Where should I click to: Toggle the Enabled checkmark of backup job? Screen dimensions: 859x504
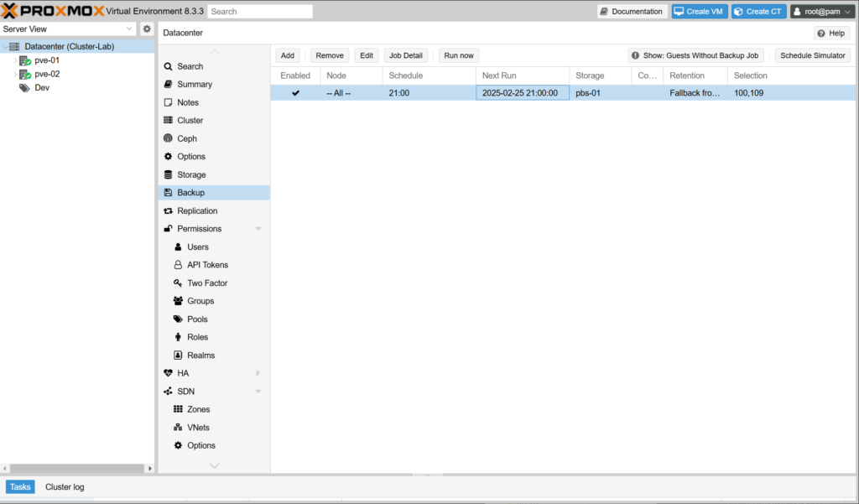point(295,93)
